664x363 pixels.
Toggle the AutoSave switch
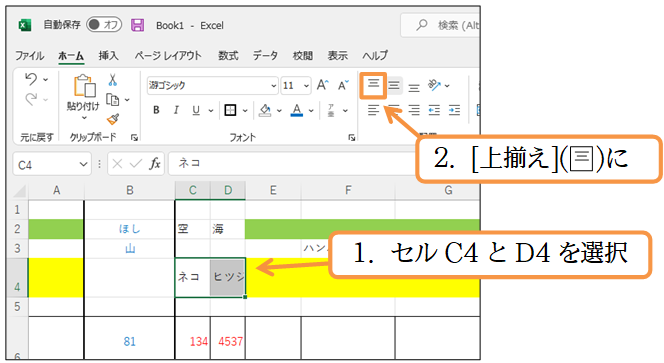tap(104, 25)
